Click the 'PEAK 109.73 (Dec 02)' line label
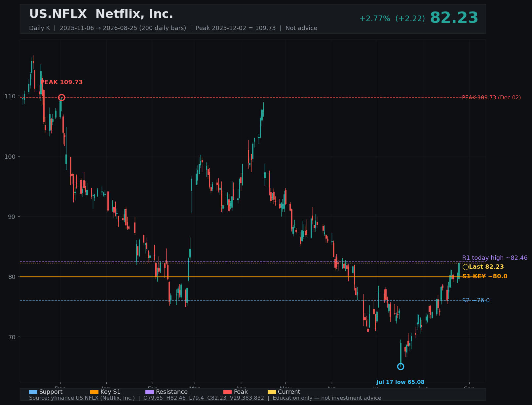This screenshot has height=405, width=532. (491, 98)
